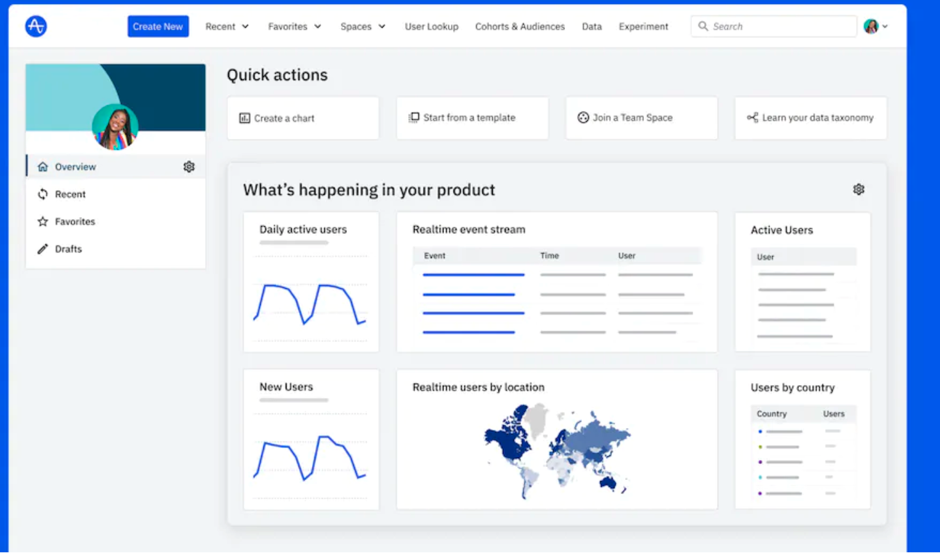
Task: Click the Country column header
Action: (x=771, y=414)
